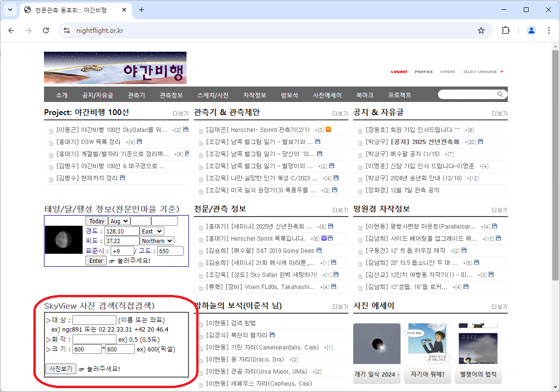
Task: Open the 공지/자유글 menu
Action: [x=98, y=95]
